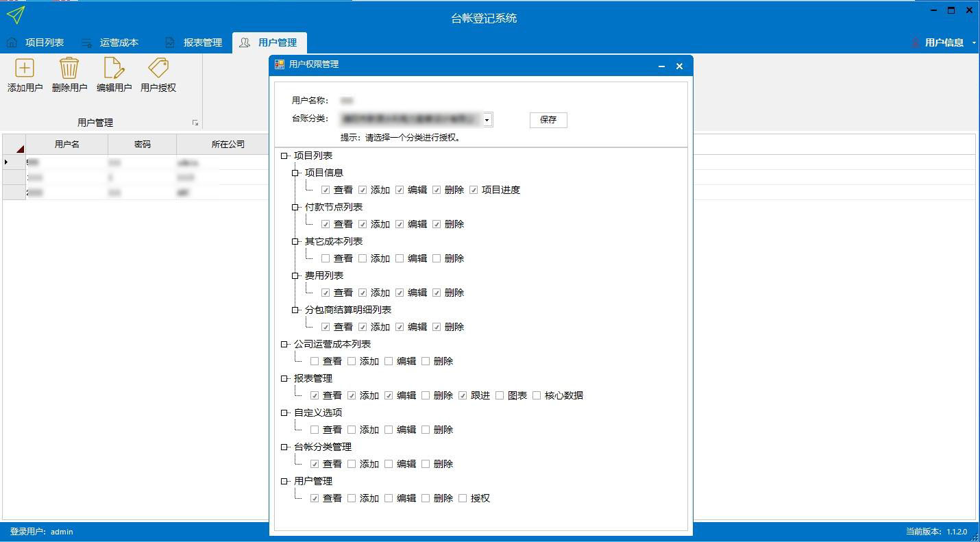Uncheck 项目进度 under 项目信息
980x542 pixels.
pyautogui.click(x=474, y=190)
